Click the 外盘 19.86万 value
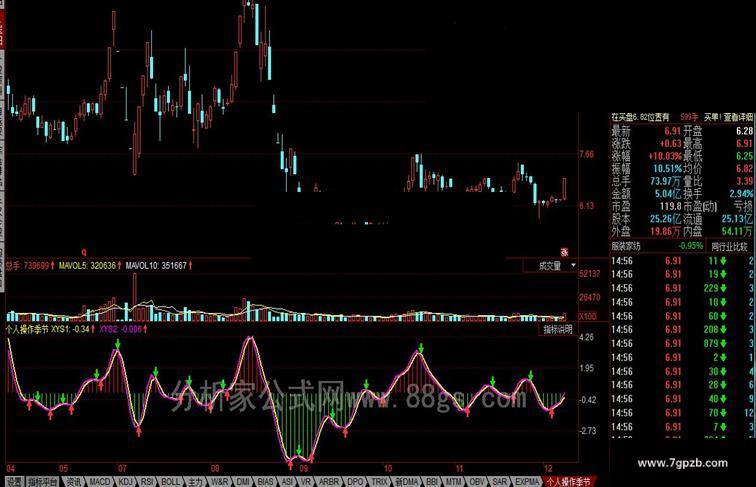756x487 pixels. pyautogui.click(x=646, y=231)
